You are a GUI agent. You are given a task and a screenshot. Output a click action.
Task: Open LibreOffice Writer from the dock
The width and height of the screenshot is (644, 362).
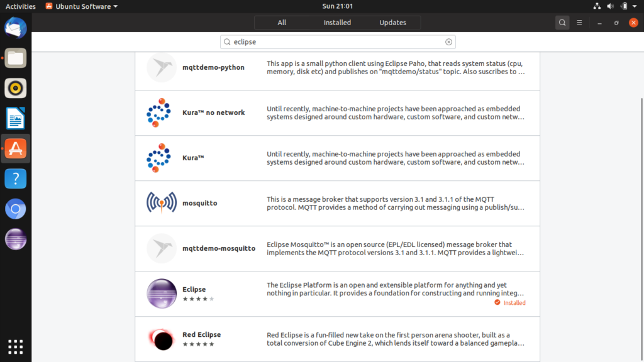[x=16, y=118]
